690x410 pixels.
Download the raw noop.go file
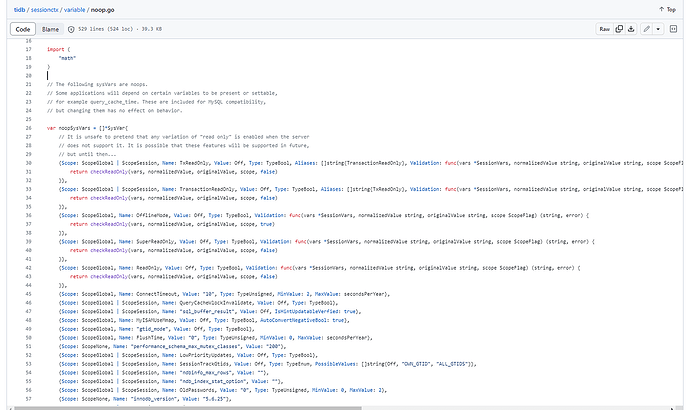[631, 29]
